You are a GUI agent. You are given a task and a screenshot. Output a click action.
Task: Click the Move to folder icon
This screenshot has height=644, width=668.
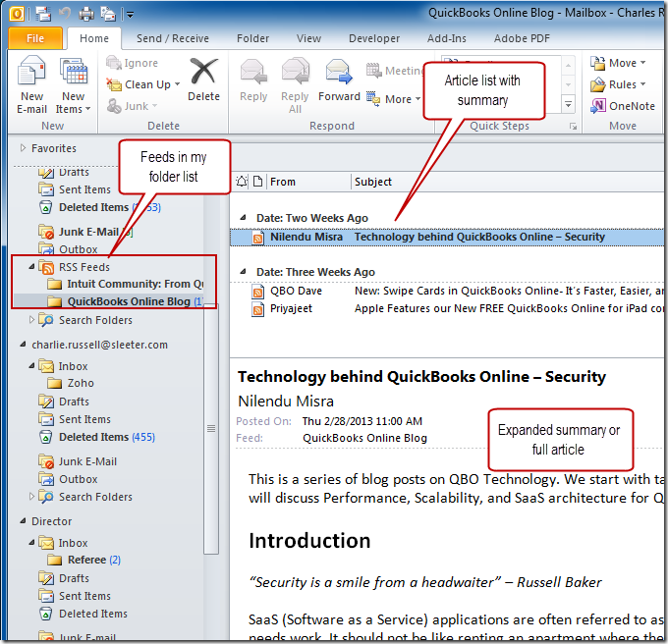click(x=597, y=63)
